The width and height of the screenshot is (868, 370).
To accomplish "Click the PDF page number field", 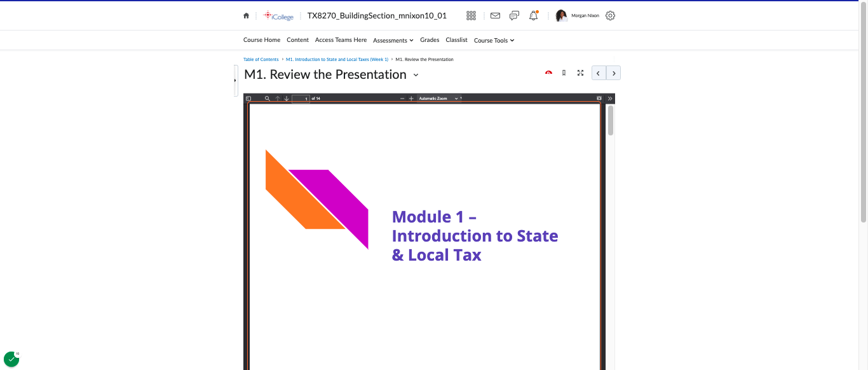I will 301,99.
